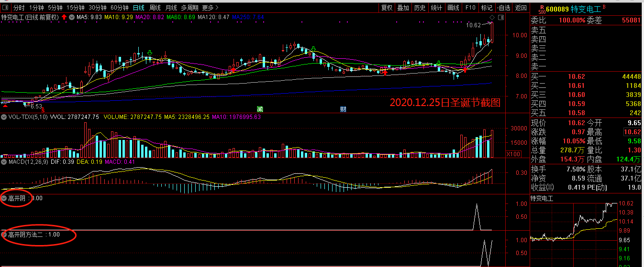
Task: Click the X100 volume scale label
Action: [x=513, y=154]
